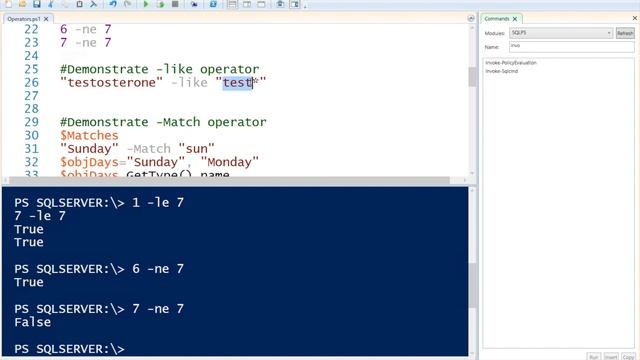640x360 pixels.
Task: Click the word "testosterone" on line 26
Action: pyautogui.click(x=111, y=82)
